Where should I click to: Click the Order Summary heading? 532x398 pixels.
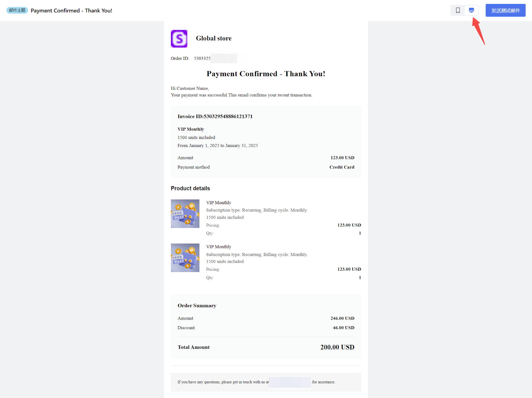tap(197, 306)
